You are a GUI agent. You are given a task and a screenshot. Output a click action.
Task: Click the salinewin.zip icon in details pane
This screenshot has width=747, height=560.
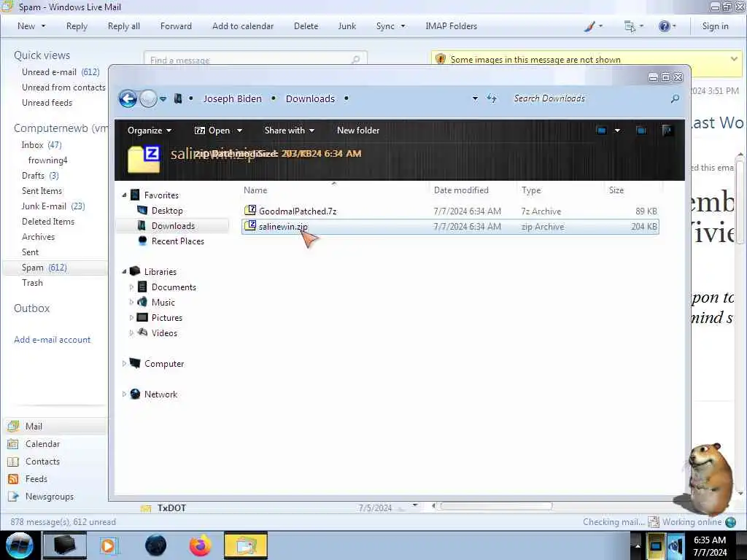144,159
